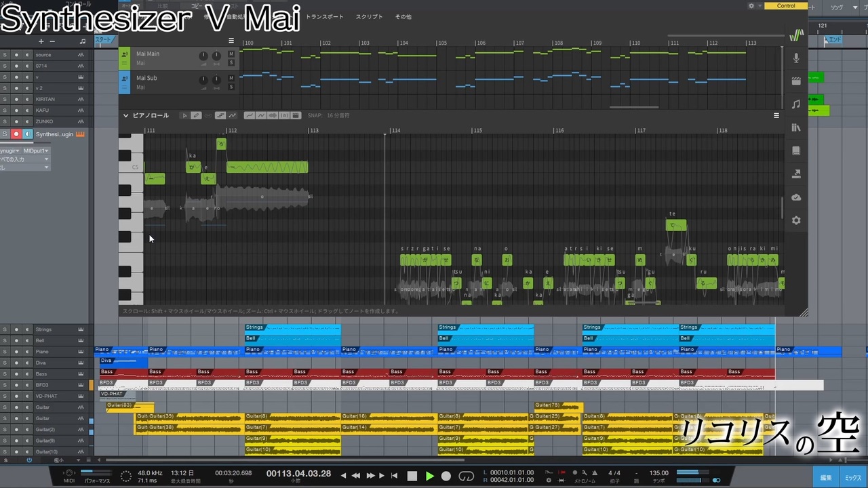Adjust the Mai Main volume knob
Screen dimensions: 868x488
(x=203, y=56)
